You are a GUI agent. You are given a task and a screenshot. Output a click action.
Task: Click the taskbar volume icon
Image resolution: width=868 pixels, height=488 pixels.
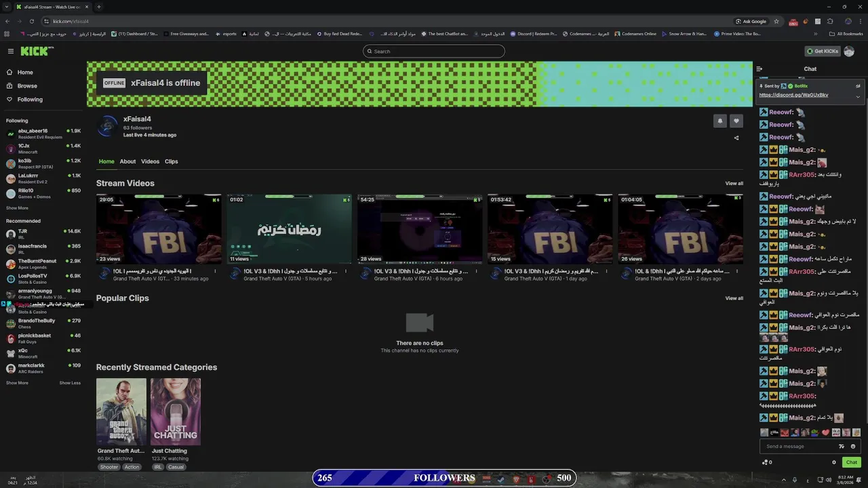coord(829,480)
